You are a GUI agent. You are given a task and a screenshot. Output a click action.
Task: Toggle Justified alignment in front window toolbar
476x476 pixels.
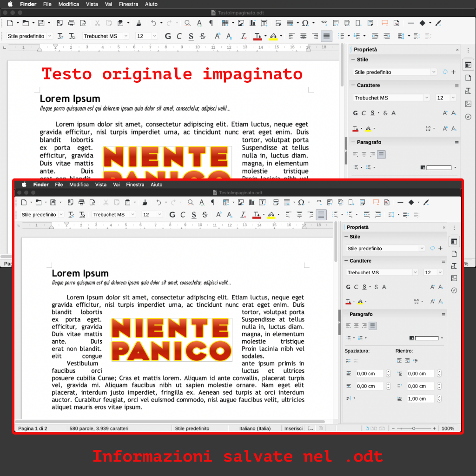321,215
